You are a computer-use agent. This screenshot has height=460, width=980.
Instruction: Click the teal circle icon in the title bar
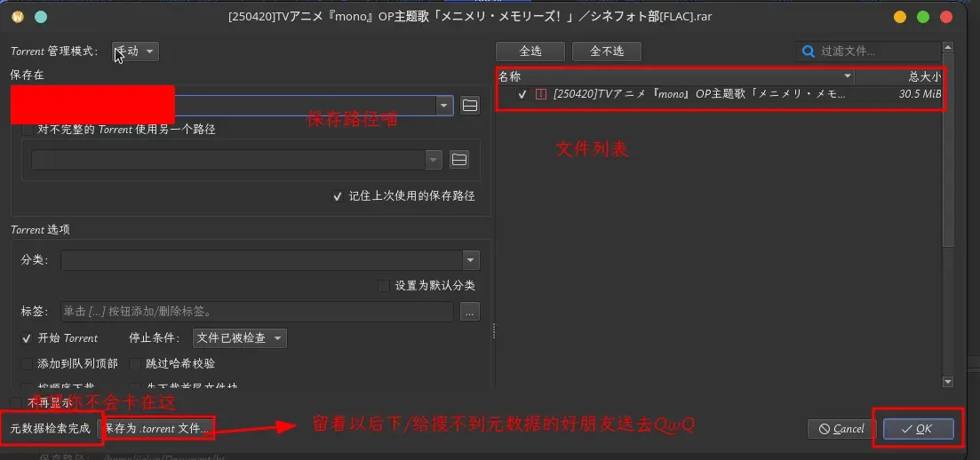pos(41,17)
